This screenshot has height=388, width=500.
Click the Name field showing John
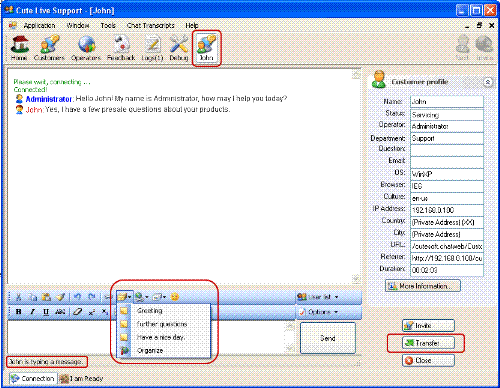[447, 102]
